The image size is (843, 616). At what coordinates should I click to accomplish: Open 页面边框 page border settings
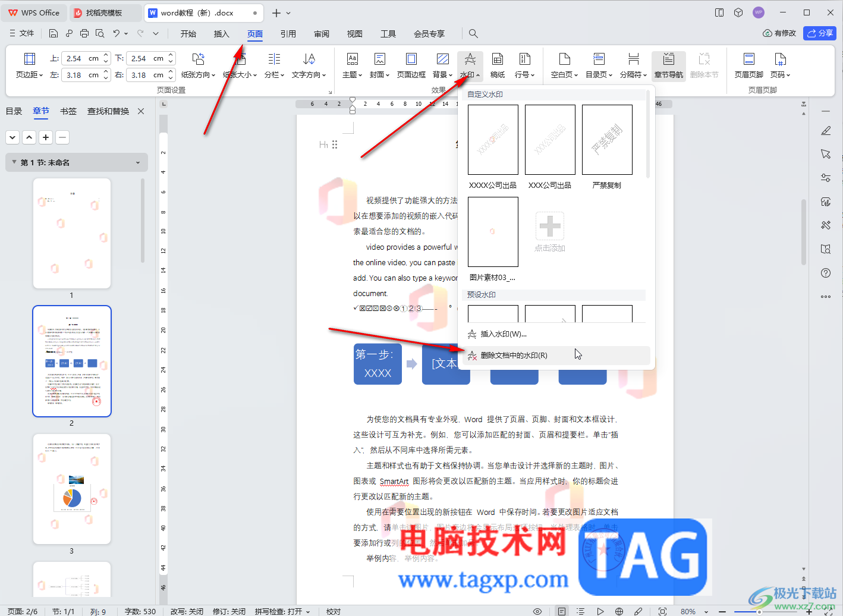coord(411,65)
